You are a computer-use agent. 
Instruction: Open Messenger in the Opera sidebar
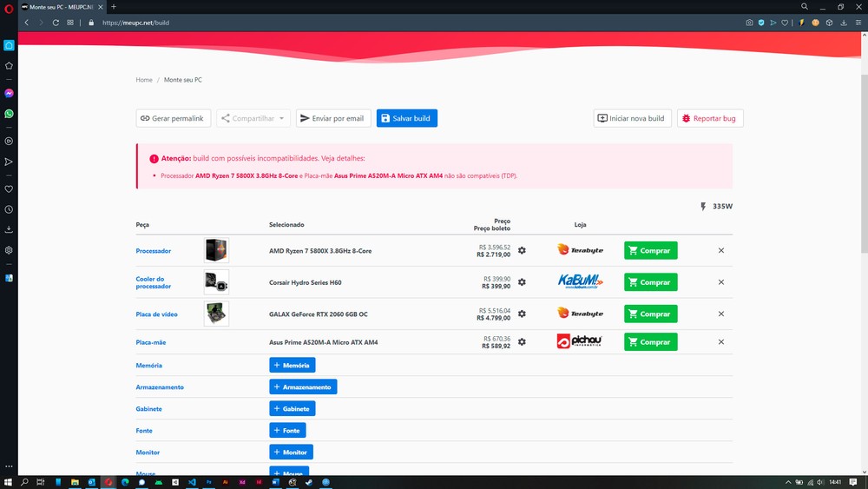pos(9,93)
